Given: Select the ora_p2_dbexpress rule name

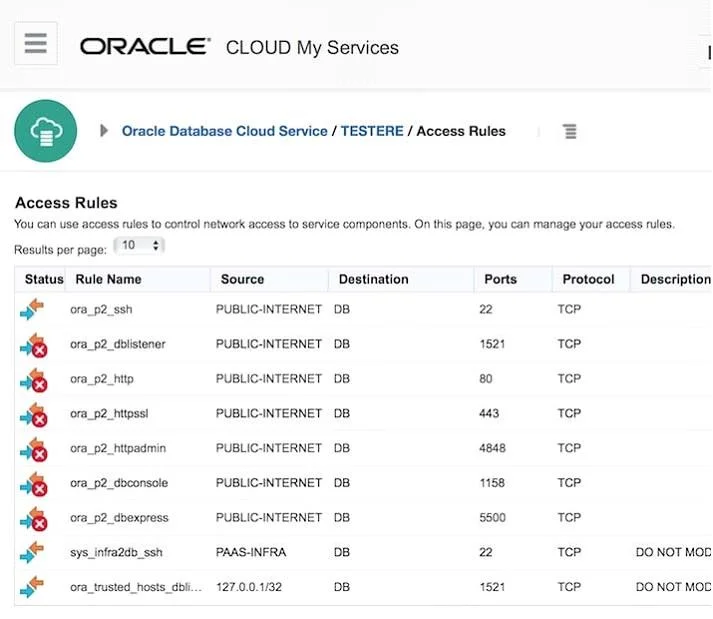Looking at the screenshot, I should click(x=119, y=518).
